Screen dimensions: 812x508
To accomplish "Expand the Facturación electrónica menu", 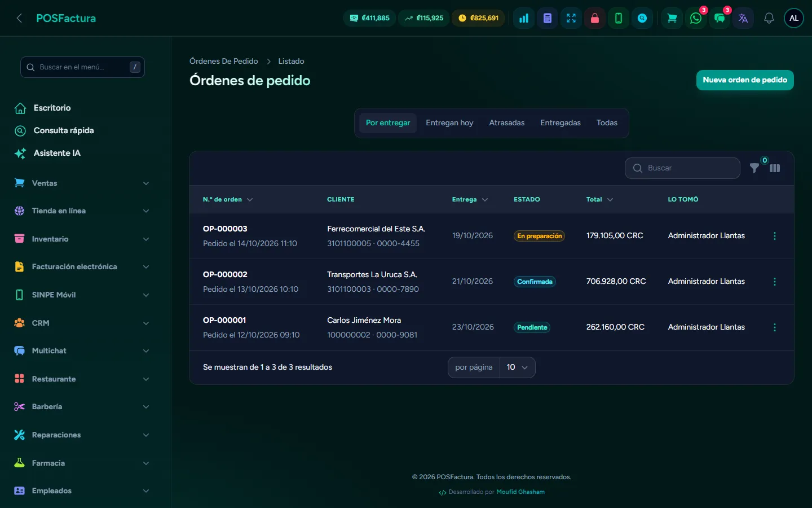I will click(82, 267).
